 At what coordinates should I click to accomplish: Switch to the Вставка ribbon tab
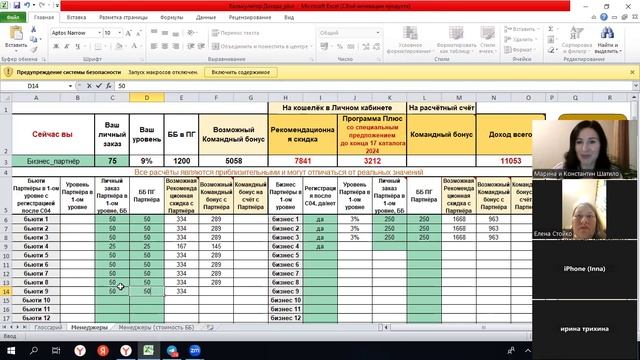click(76, 18)
